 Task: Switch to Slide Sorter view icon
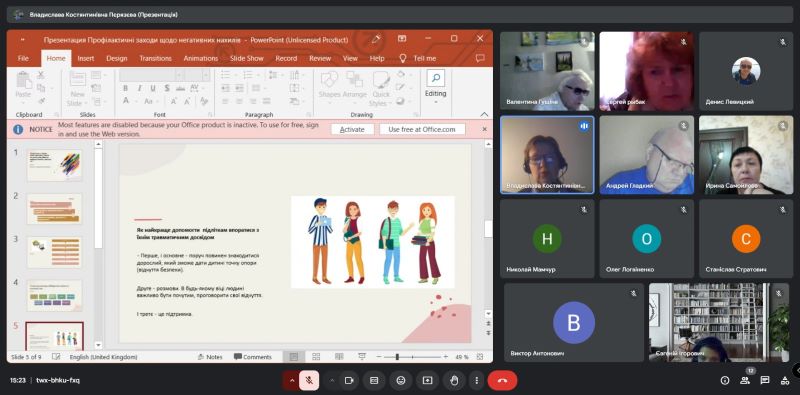pos(316,357)
